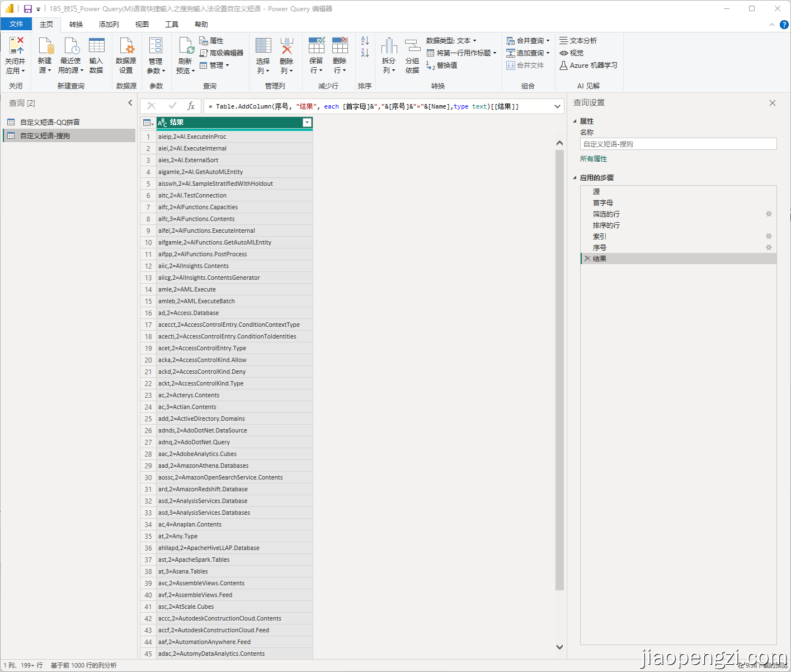Click the formula bar fx icon
The height and width of the screenshot is (672, 791).
pyautogui.click(x=191, y=106)
